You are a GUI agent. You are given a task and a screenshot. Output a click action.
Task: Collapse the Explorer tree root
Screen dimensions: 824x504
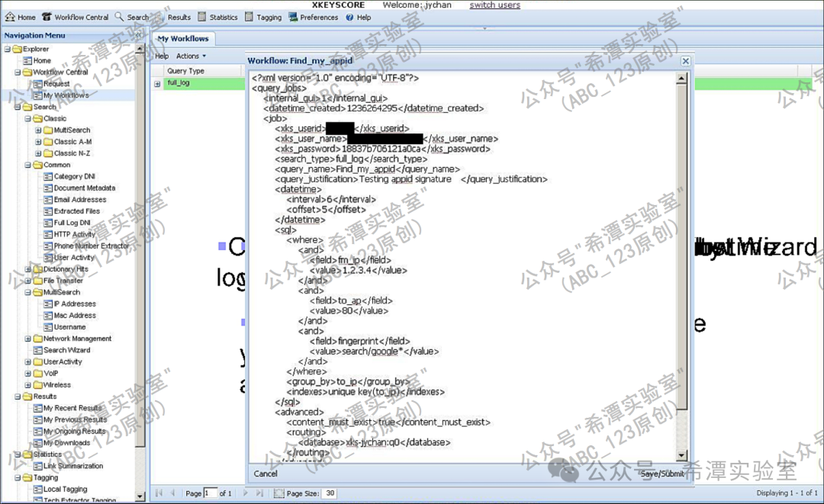pos(8,49)
